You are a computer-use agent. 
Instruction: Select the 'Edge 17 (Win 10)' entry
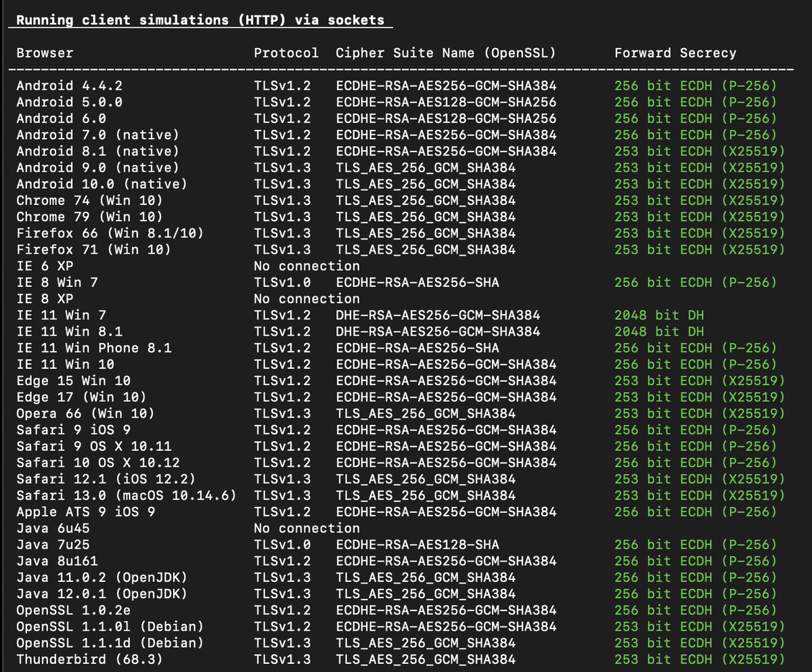[82, 397]
